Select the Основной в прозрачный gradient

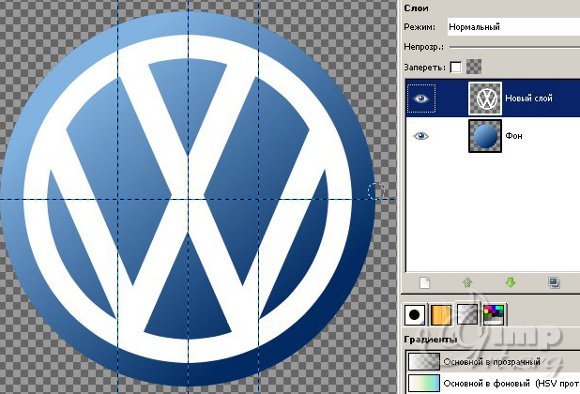(x=493, y=361)
